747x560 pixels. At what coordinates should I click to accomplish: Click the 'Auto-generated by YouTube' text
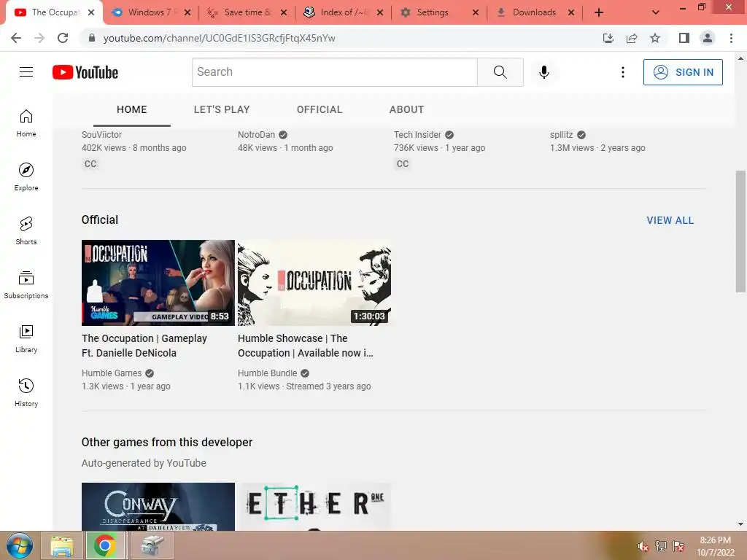point(144,463)
